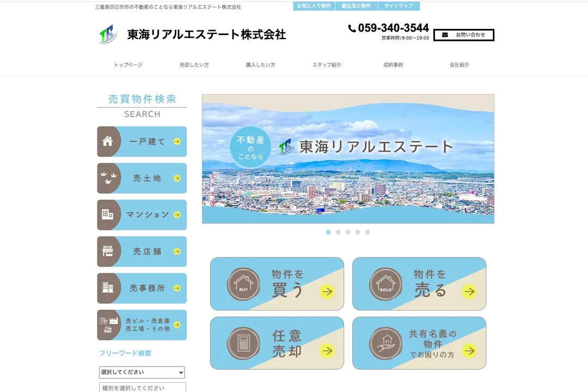Click the サイトマップ link
Image resolution: width=588 pixels, height=392 pixels.
[399, 6]
